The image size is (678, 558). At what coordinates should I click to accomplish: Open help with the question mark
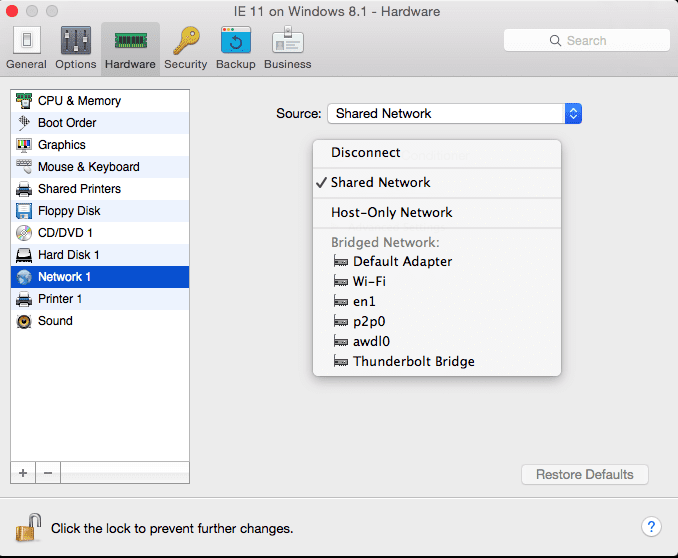pos(651,527)
